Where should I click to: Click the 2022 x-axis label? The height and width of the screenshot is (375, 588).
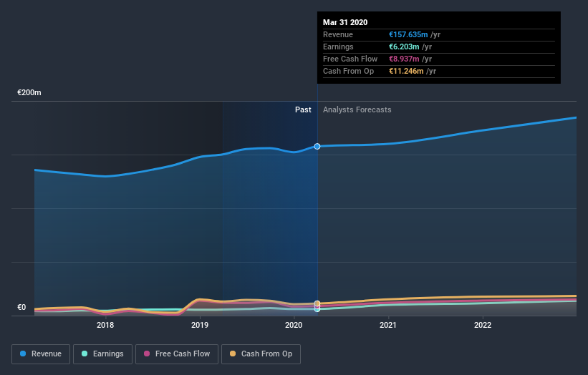pos(483,325)
